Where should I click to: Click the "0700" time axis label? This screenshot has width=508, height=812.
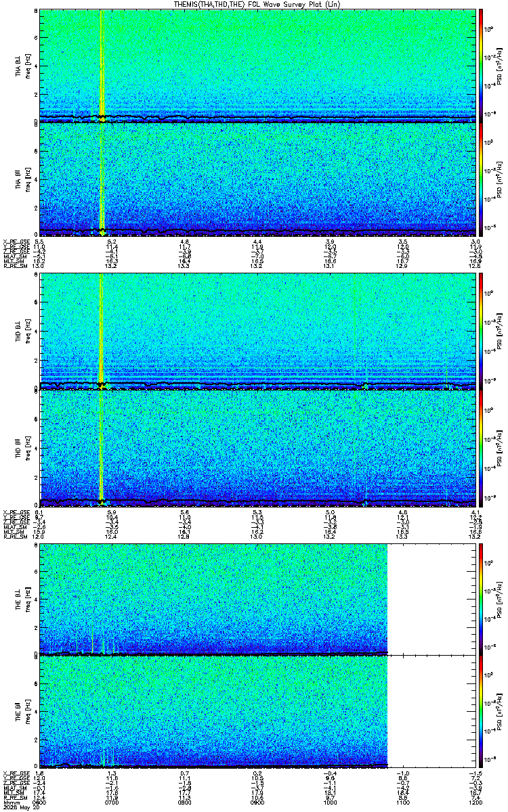[x=112, y=803]
